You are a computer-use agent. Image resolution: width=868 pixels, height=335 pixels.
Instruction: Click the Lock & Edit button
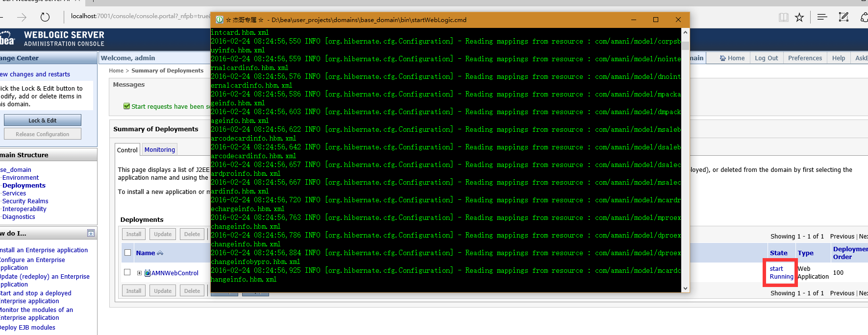click(x=43, y=120)
